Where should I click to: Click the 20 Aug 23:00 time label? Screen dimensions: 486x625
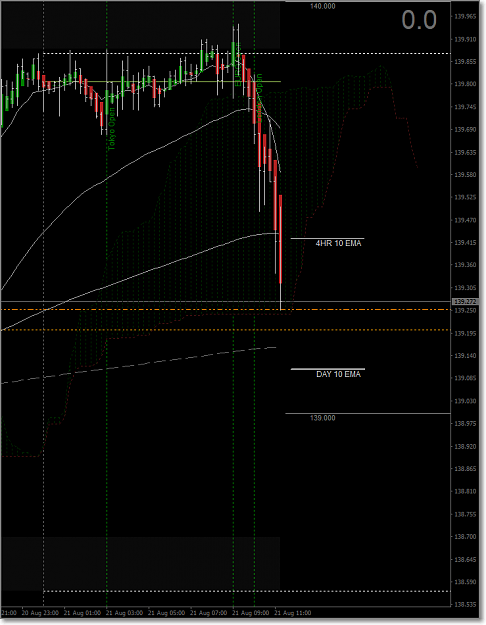coord(40,613)
